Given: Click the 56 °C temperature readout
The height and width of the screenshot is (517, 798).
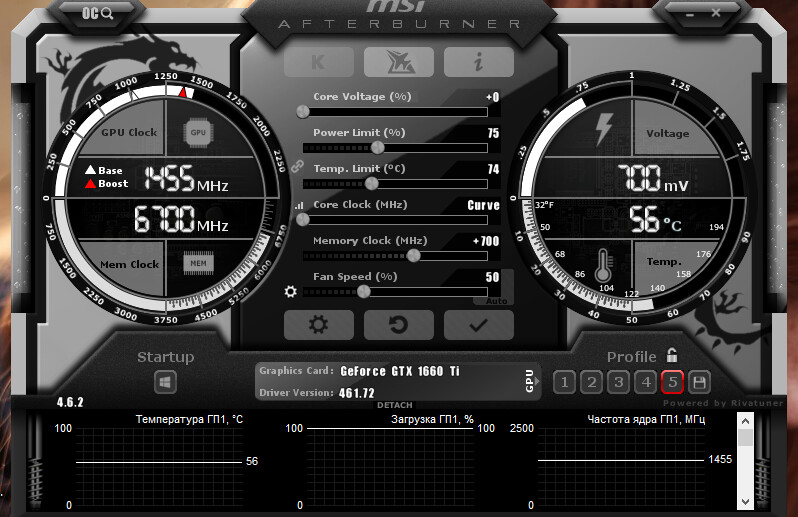Looking at the screenshot, I should point(655,219).
